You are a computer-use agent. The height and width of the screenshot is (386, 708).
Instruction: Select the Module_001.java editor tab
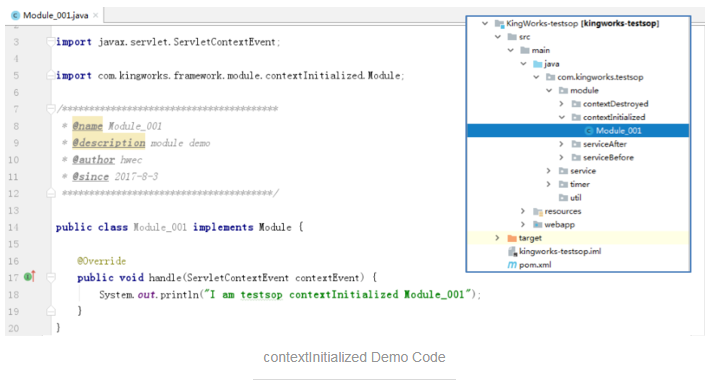pos(54,15)
